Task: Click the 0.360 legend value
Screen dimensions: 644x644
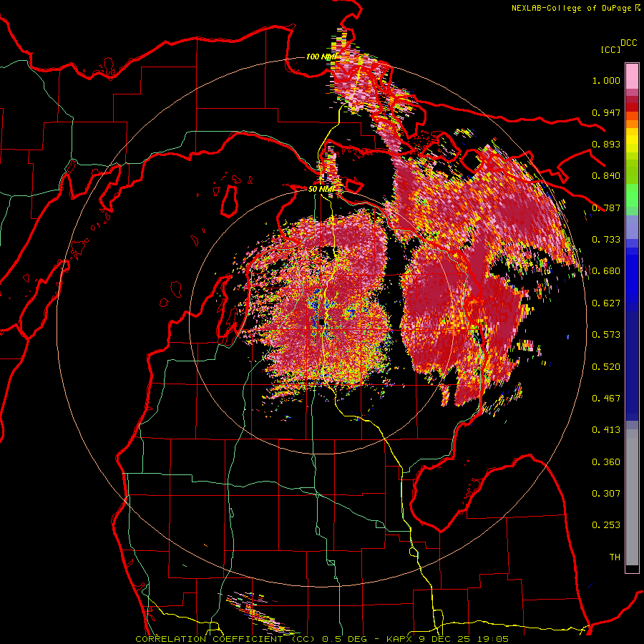Action: tap(606, 462)
